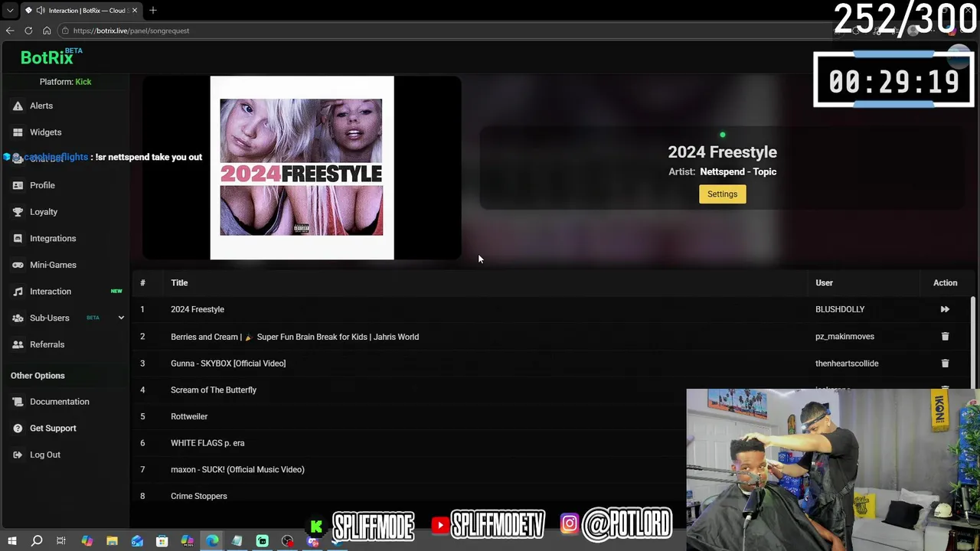Click the browser home icon
This screenshot has width=980, height=551.
pos(47,31)
